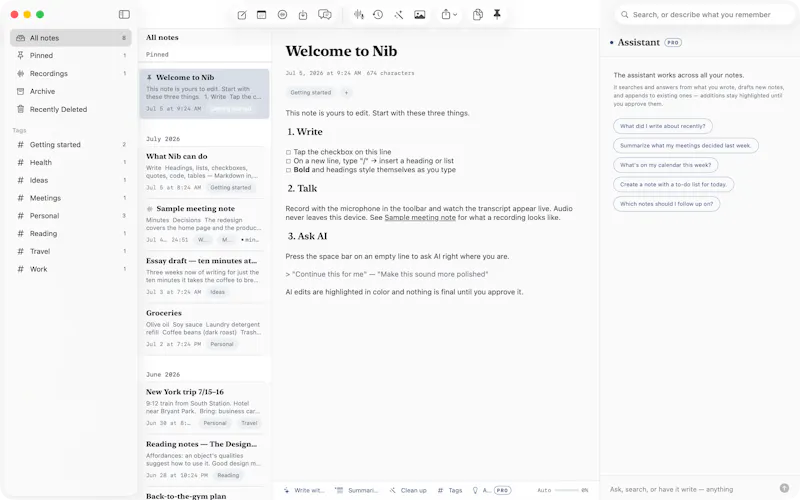
Task: Click the share icon in toolbar
Action: pos(446,15)
